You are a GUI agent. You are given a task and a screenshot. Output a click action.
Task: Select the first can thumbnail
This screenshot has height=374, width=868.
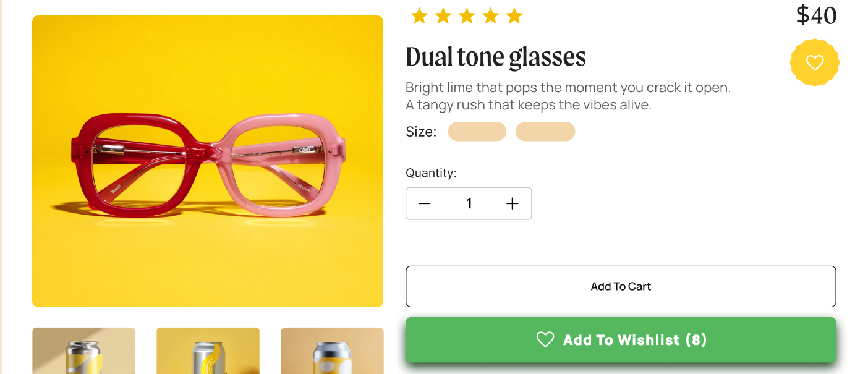click(83, 351)
